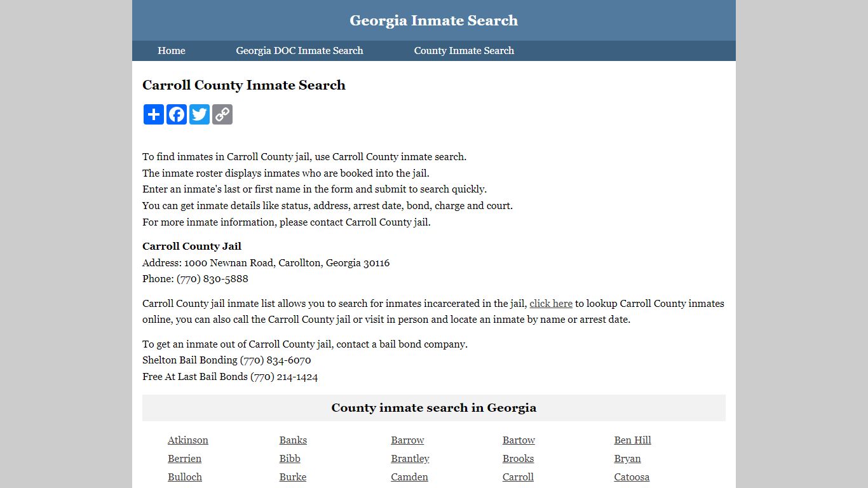Open the Brooks county link
This screenshot has height=488, width=868.
(x=518, y=459)
